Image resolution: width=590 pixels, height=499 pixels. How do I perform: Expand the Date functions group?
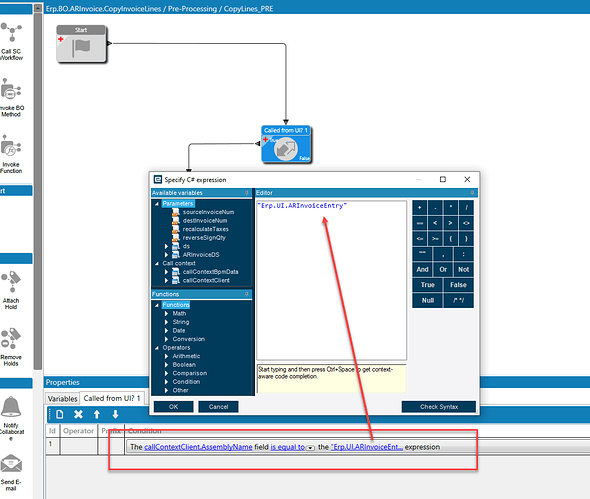pos(166,330)
